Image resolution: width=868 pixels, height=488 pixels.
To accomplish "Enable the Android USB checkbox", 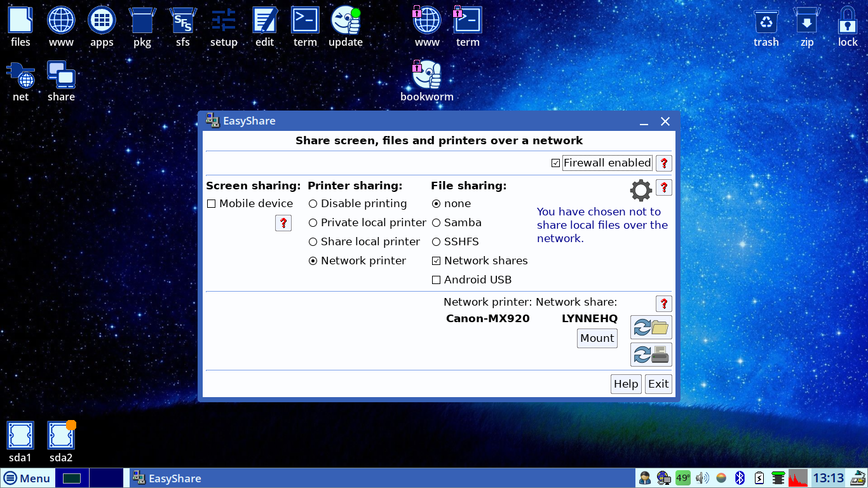I will 436,280.
